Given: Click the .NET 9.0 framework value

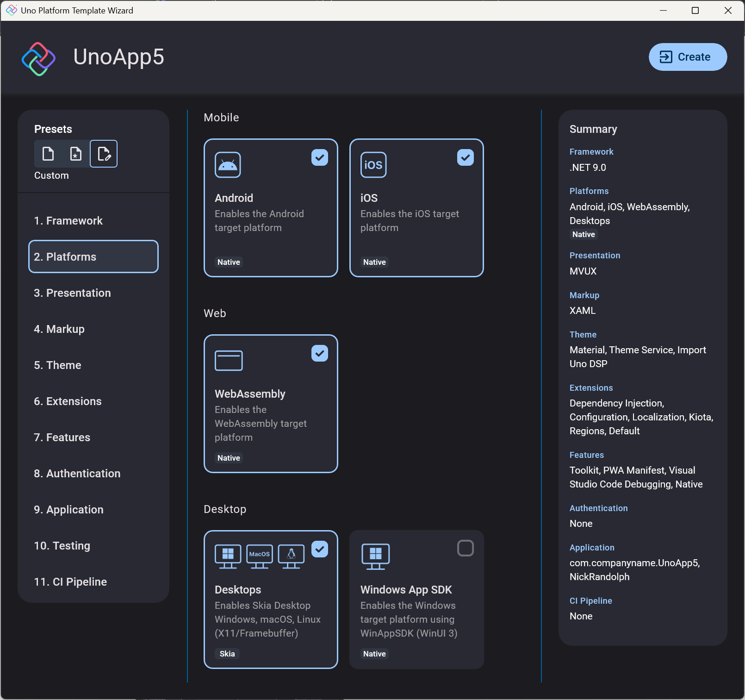Looking at the screenshot, I should coord(588,168).
